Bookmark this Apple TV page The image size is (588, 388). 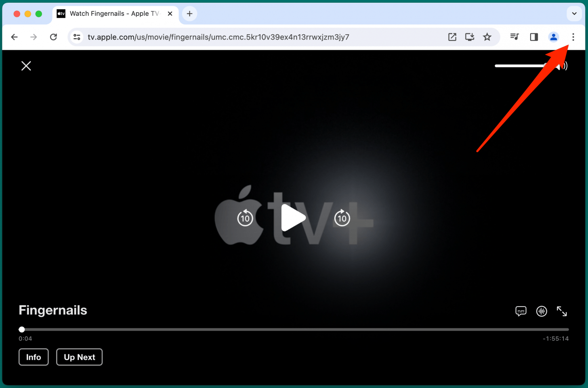[487, 37]
